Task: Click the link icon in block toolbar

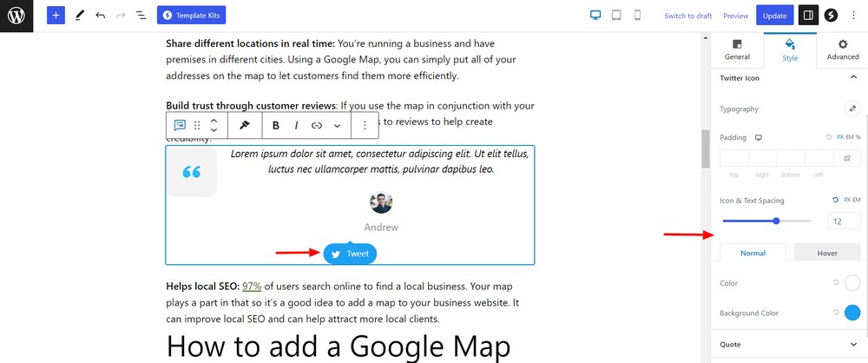Action: pos(317,125)
